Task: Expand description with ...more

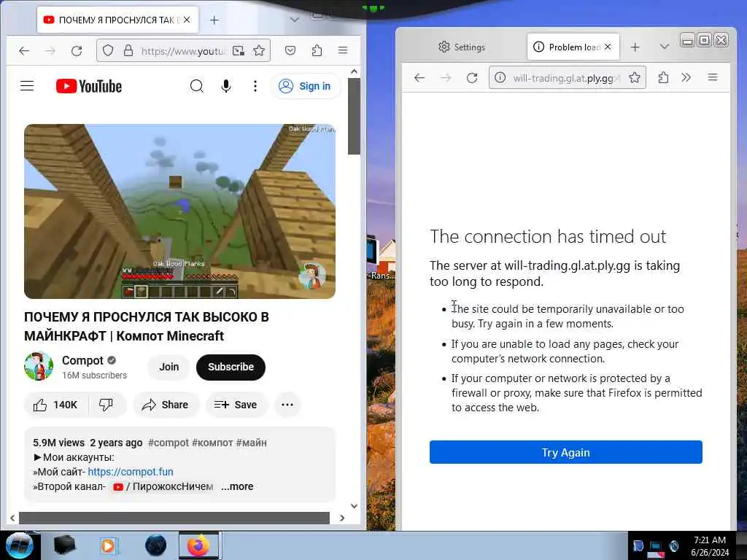Action: [237, 486]
